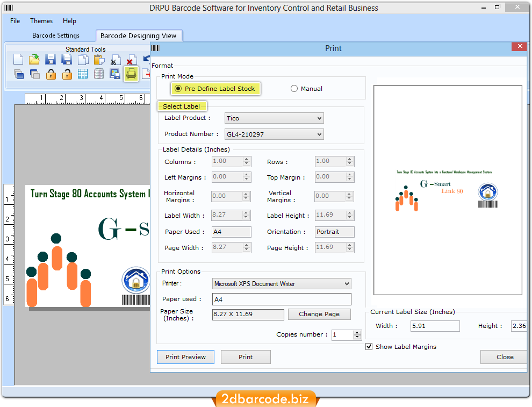Increase the Copies number with up arrow

[x=357, y=333]
